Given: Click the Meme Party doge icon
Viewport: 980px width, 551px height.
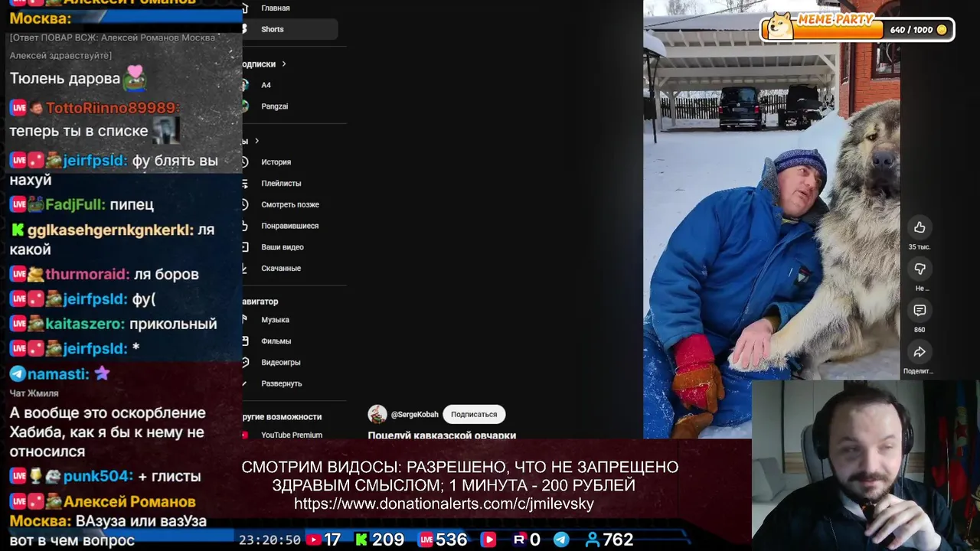Looking at the screenshot, I should coord(780,26).
